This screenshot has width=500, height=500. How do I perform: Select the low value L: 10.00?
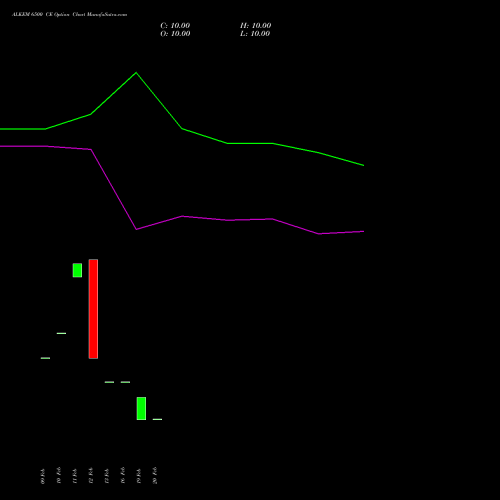pos(255,34)
